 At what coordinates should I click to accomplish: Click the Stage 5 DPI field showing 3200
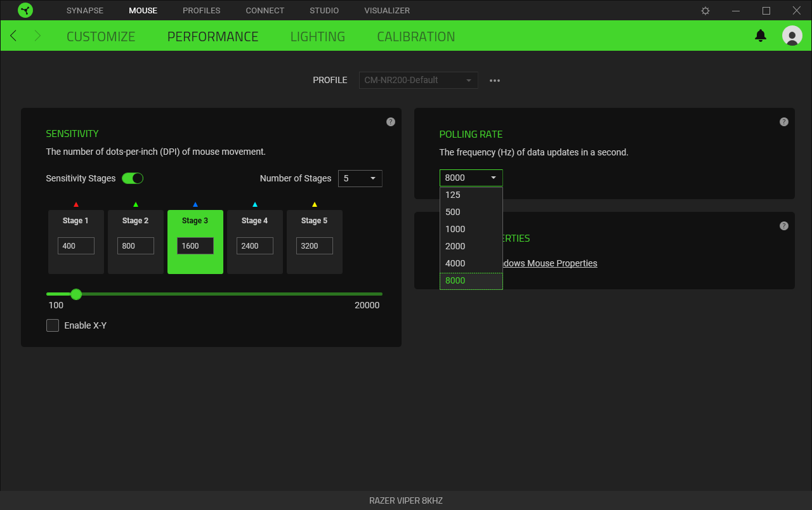(315, 245)
